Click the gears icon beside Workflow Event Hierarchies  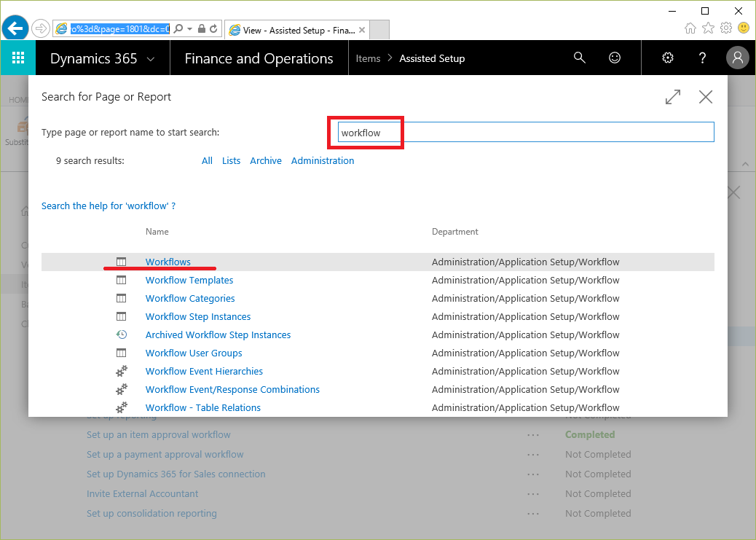coord(122,371)
